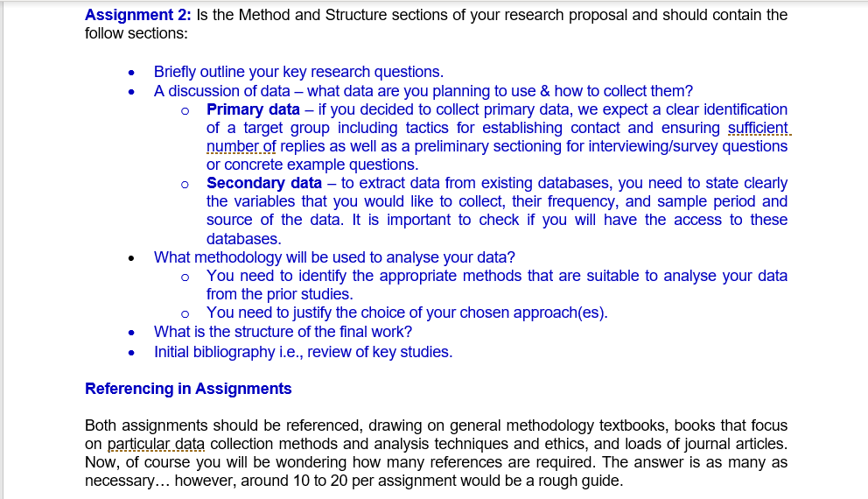Click the 'Assignment 2:' bold heading
Image resolution: width=868 pixels, height=499 pixels.
[138, 15]
